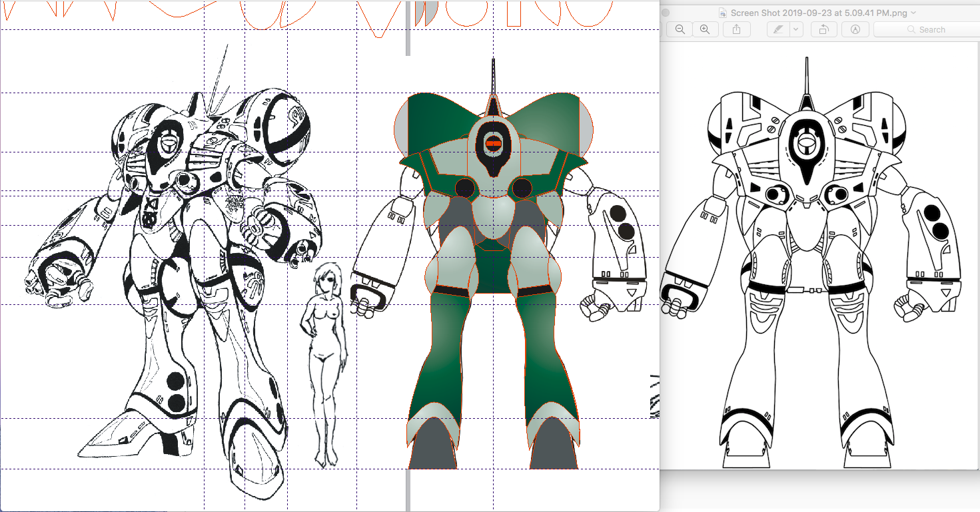The width and height of the screenshot is (980, 512).
Task: Click the PNG document icon in title bar
Action: click(x=724, y=13)
